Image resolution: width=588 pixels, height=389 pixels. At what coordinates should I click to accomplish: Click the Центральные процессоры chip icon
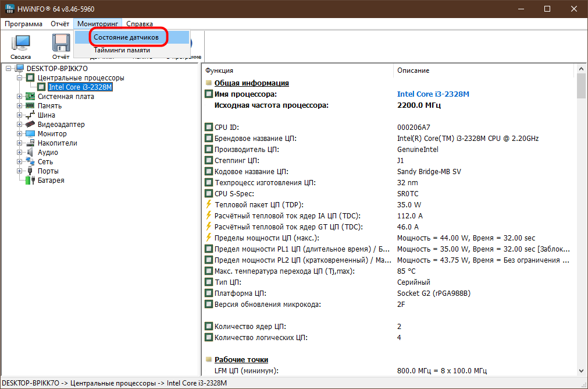[30, 77]
